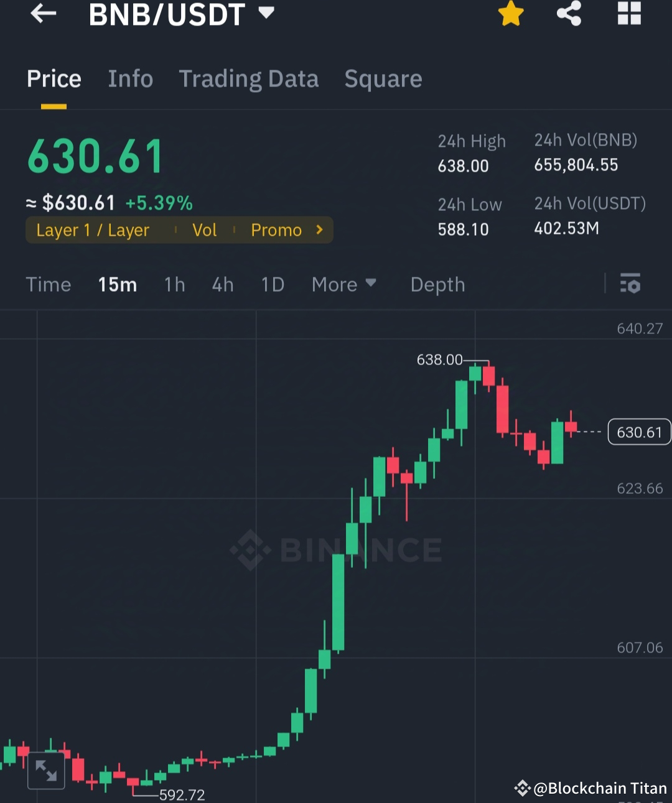Open the BNB/USDT pair selector dropdown

tap(266, 14)
